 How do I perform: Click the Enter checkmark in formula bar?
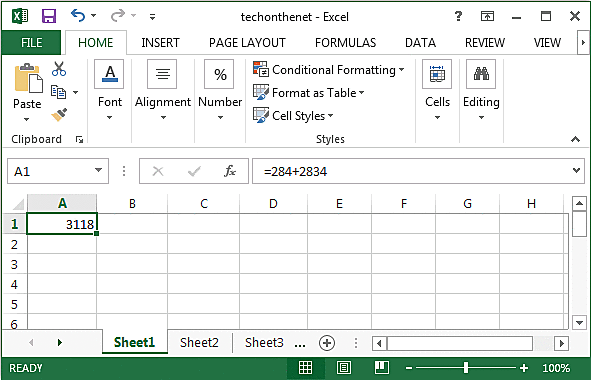coord(194,172)
